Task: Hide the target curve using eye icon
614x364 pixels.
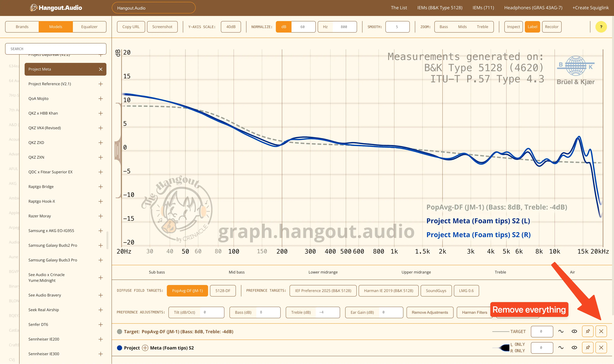Action: coord(574,331)
